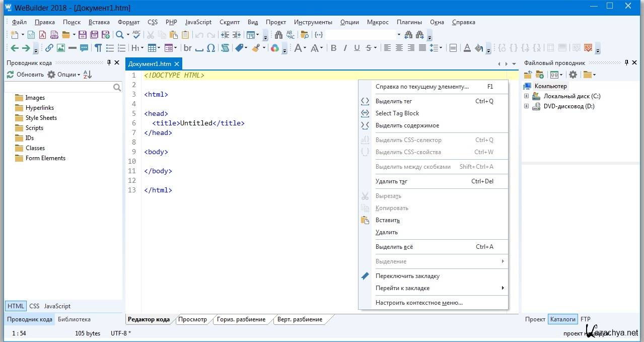Insert a line break with br icon
644x342 pixels.
pyautogui.click(x=188, y=48)
